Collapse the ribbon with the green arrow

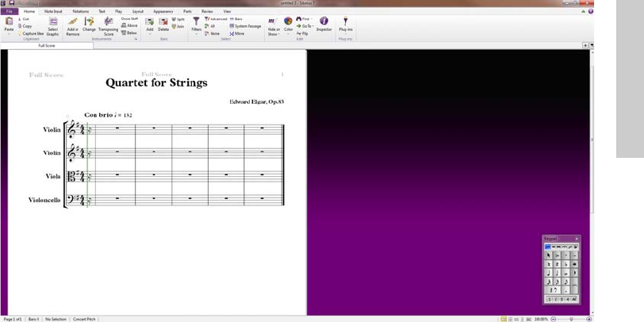[584, 11]
